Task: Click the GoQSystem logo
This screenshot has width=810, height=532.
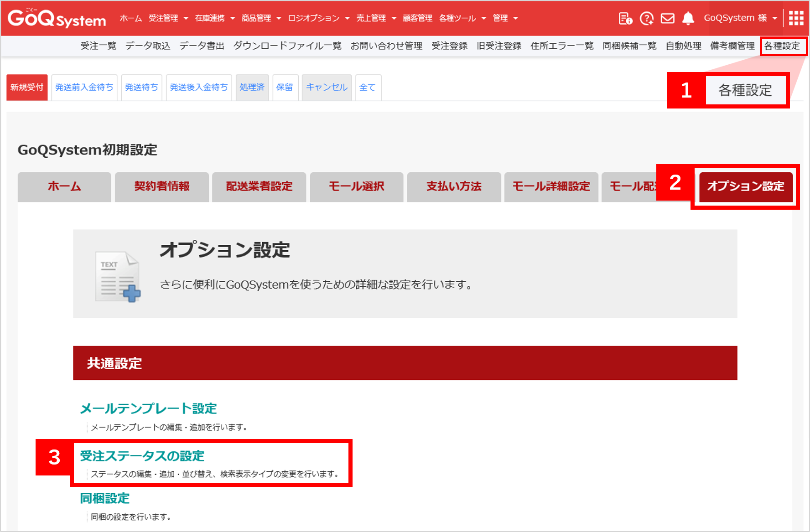Action: tap(57, 18)
